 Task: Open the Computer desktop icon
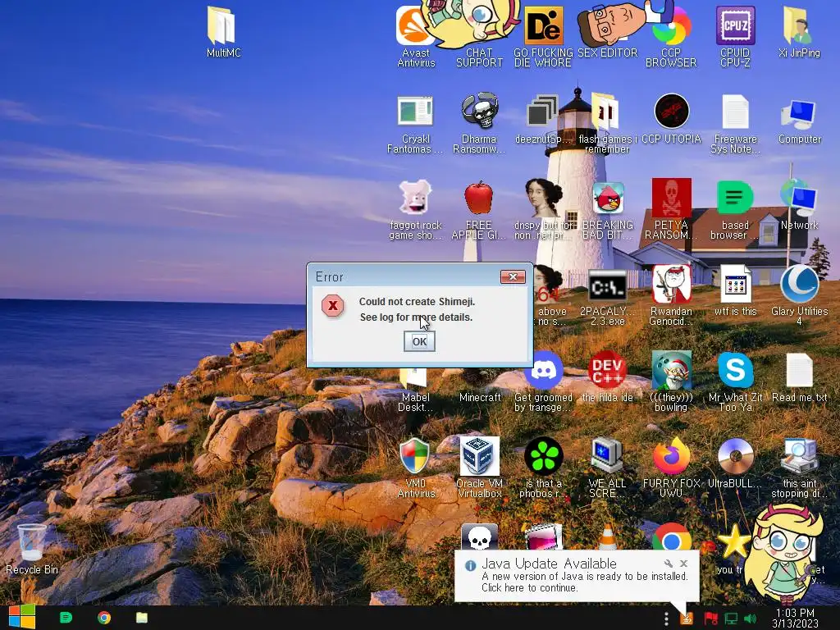[799, 121]
